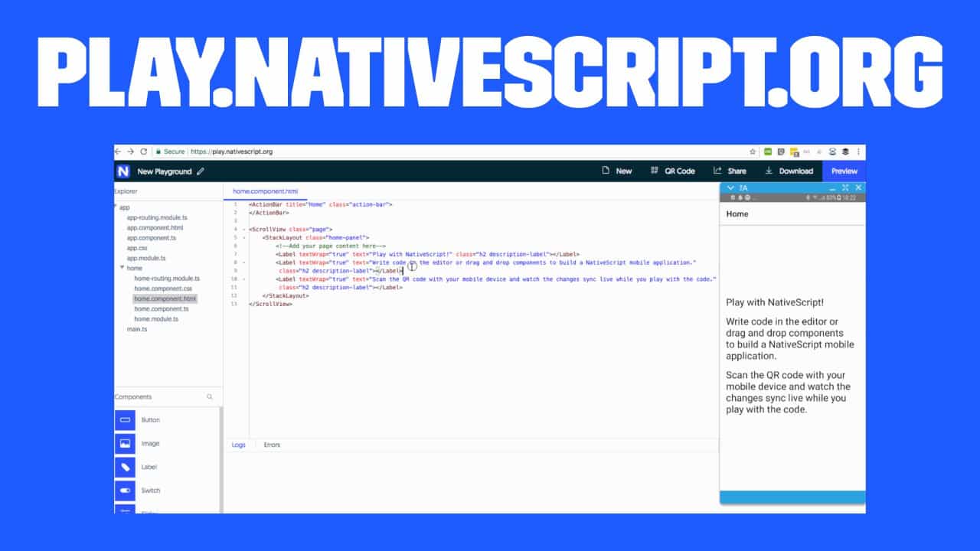Click the blue Preview button
980x551 pixels.
tap(844, 171)
